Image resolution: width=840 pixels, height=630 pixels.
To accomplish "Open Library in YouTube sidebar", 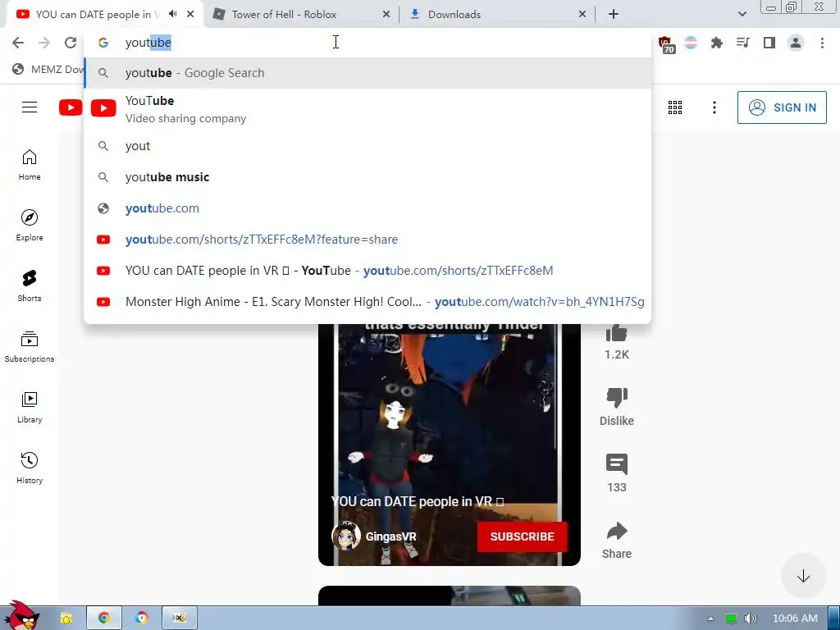I will (x=30, y=408).
